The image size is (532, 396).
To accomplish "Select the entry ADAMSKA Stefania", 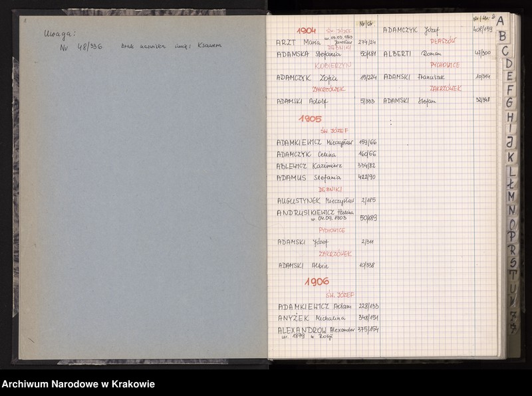I will [x=309, y=54].
